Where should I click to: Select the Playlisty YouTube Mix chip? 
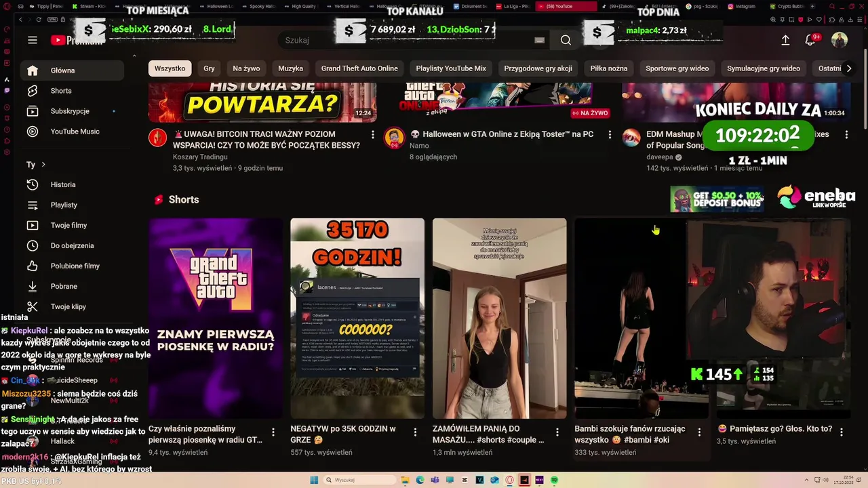(451, 68)
